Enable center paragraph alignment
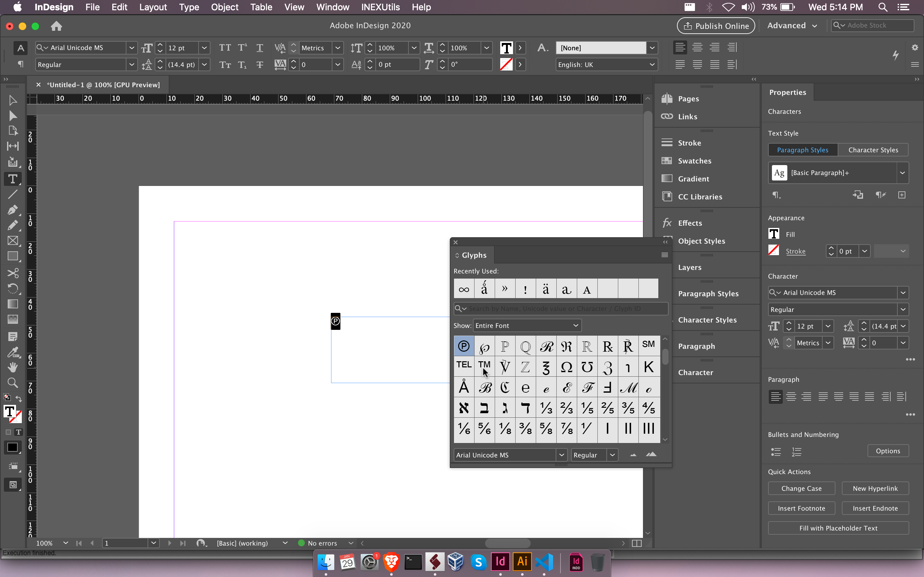The image size is (924, 577). tap(697, 47)
